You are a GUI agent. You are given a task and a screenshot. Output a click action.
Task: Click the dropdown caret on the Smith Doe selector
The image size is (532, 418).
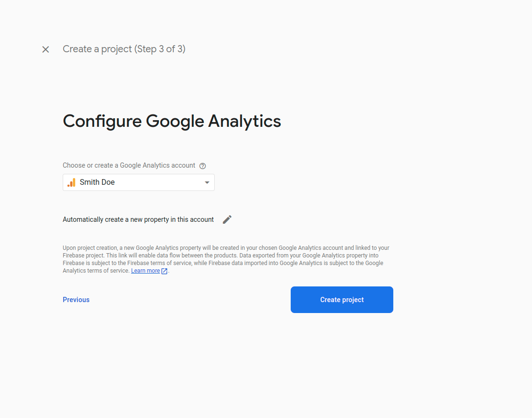[207, 182]
